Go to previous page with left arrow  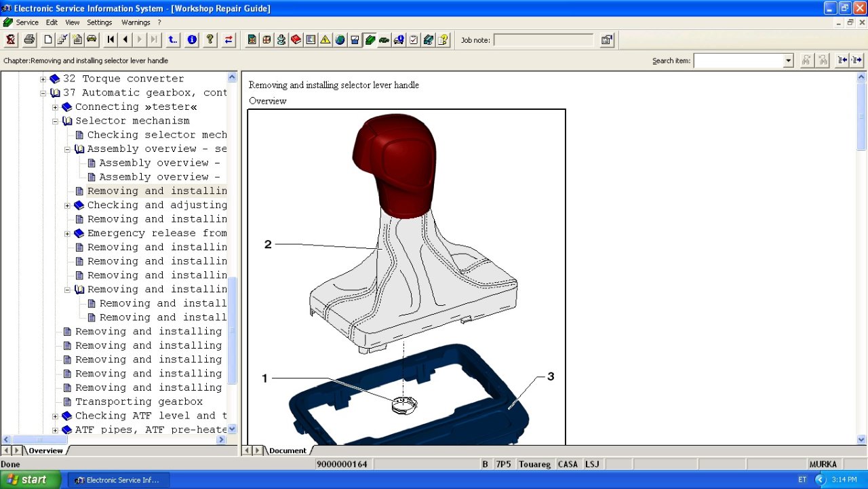[125, 40]
